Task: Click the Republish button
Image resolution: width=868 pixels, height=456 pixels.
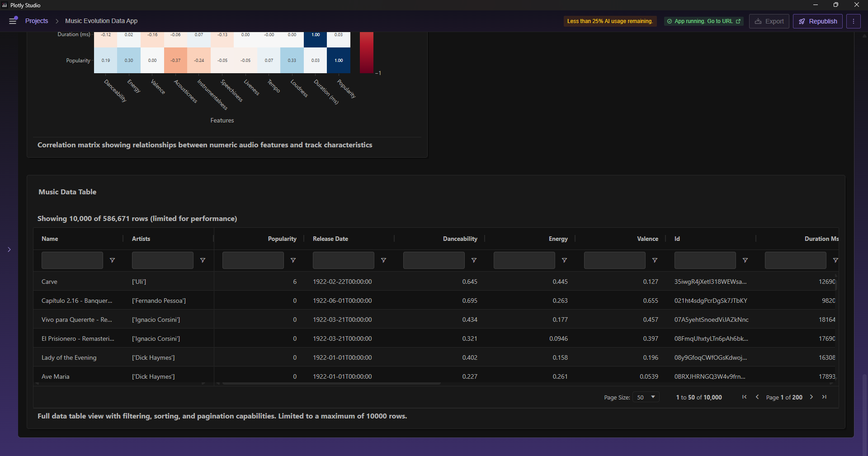Action: point(818,21)
